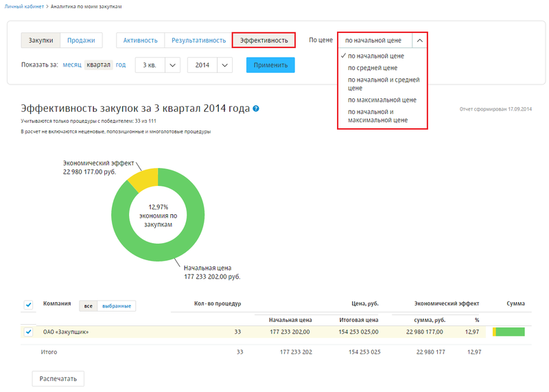This screenshot has height=392, width=549.
Task: Switch the company filter to «все»
Action: (x=88, y=306)
